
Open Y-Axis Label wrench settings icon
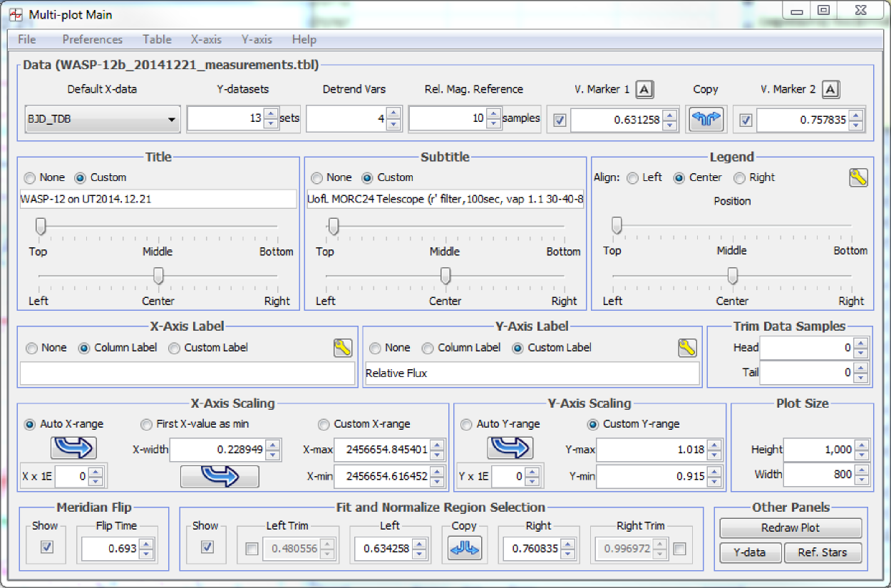[x=686, y=348]
